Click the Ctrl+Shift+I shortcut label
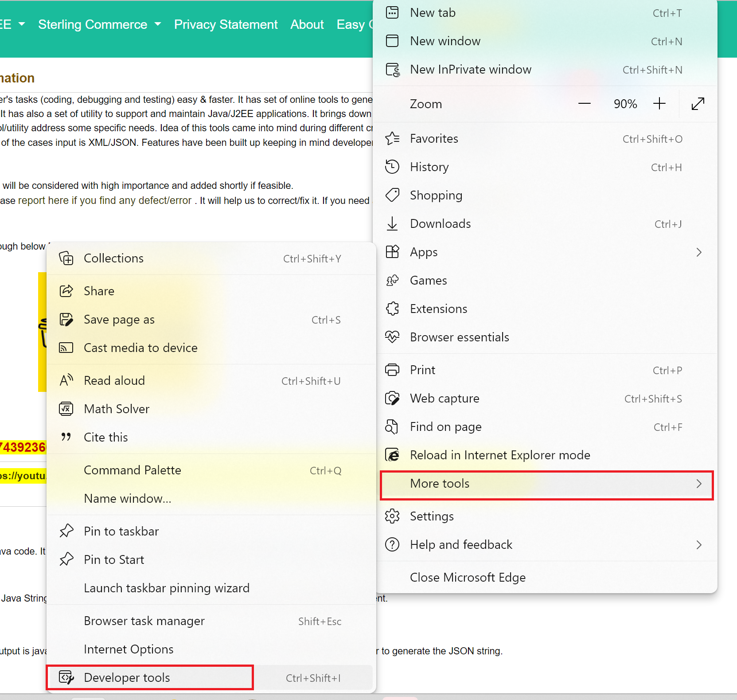Image resolution: width=737 pixels, height=700 pixels. tap(313, 678)
